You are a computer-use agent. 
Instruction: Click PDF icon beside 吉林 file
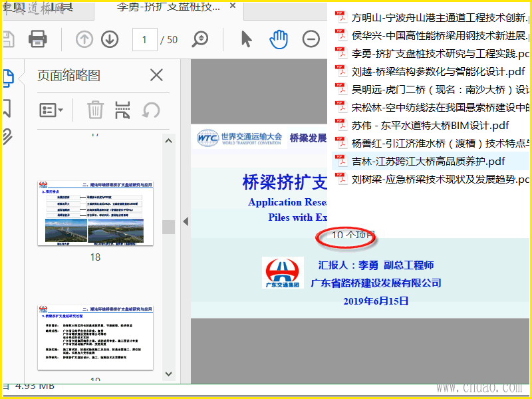(x=341, y=161)
